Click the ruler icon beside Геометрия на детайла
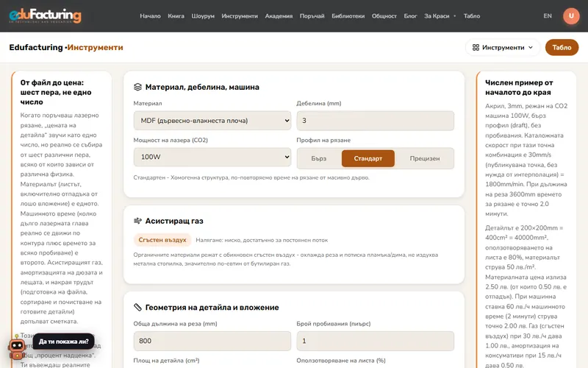Viewport: 588px width, 368px height. click(137, 307)
